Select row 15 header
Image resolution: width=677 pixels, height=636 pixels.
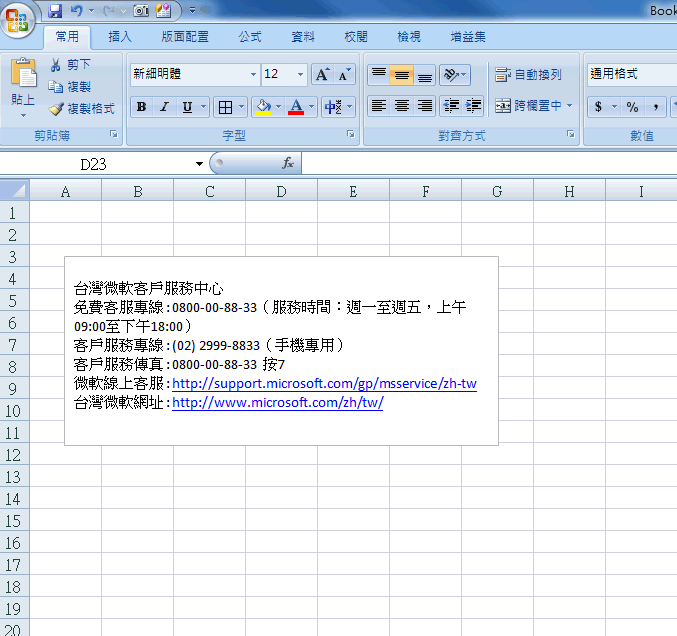14,521
